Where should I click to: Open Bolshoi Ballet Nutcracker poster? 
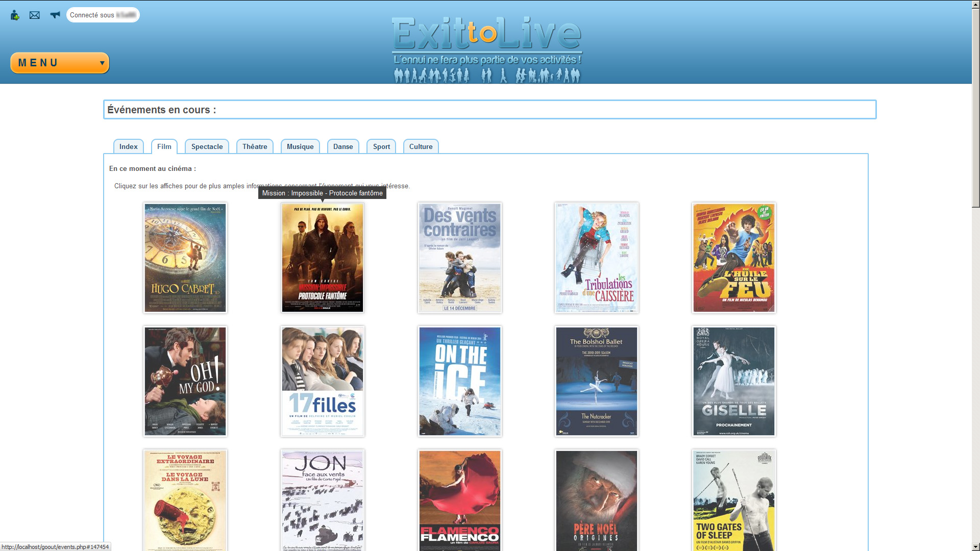point(597,381)
